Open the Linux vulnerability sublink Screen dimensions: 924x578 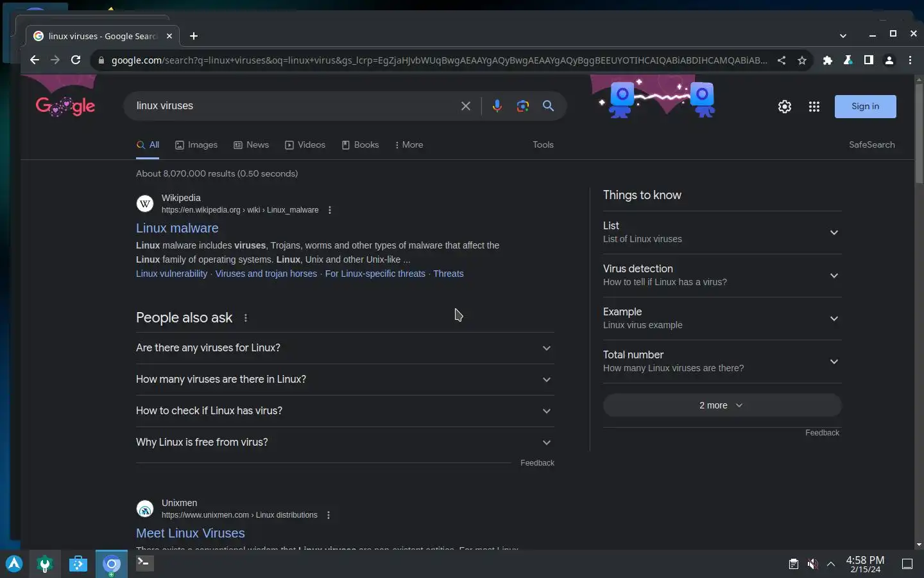pos(171,274)
